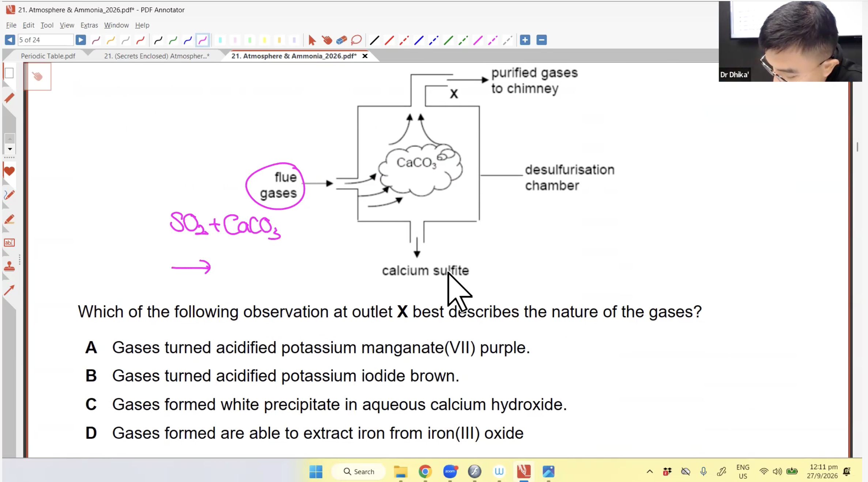868x482 pixels.
Task: Pick the orange highlighter swatch
Action: point(279,40)
